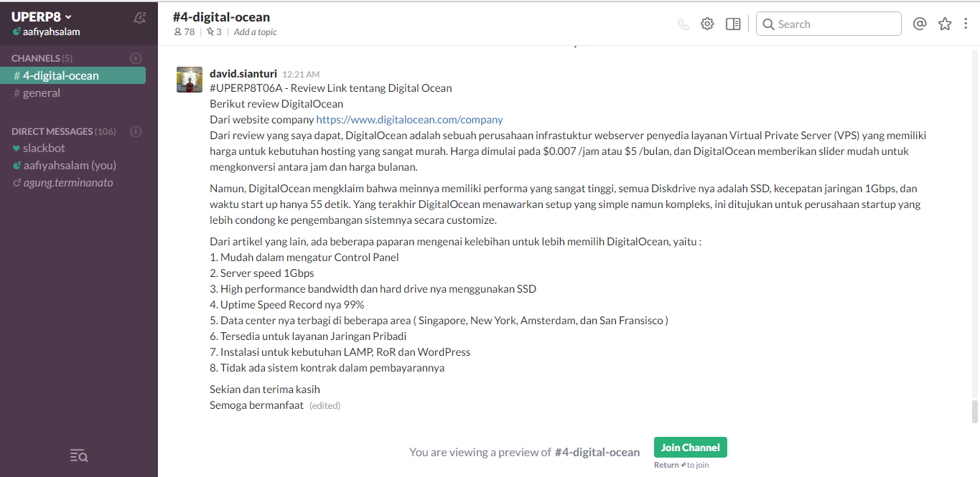Image resolution: width=980 pixels, height=477 pixels.
Task: Click the '(edited)' label
Action: click(325, 406)
